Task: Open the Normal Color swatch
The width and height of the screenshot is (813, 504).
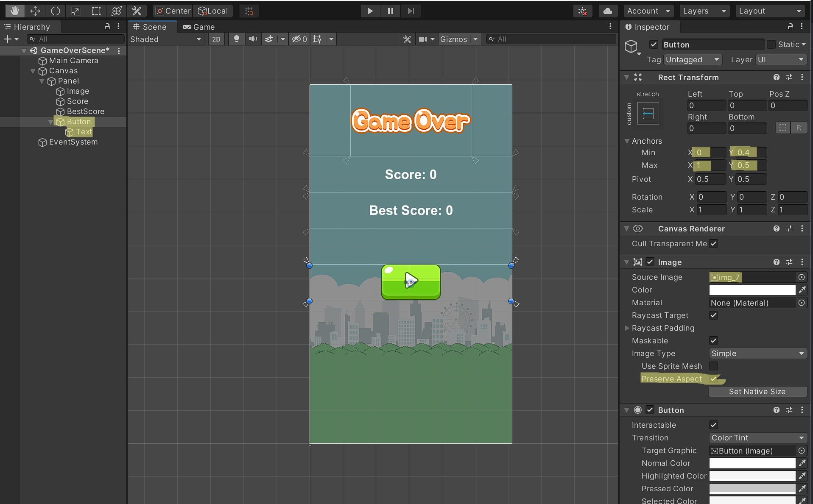Action: point(752,463)
